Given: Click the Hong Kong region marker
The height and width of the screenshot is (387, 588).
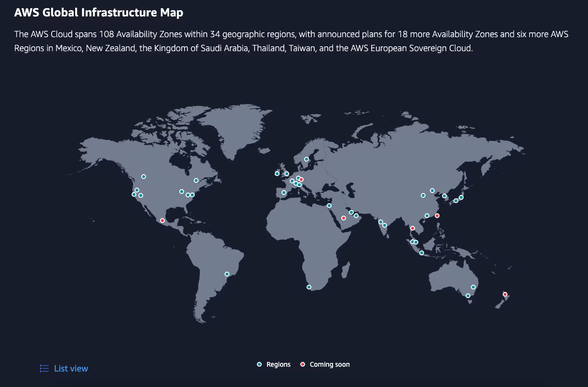Looking at the screenshot, I should [427, 216].
